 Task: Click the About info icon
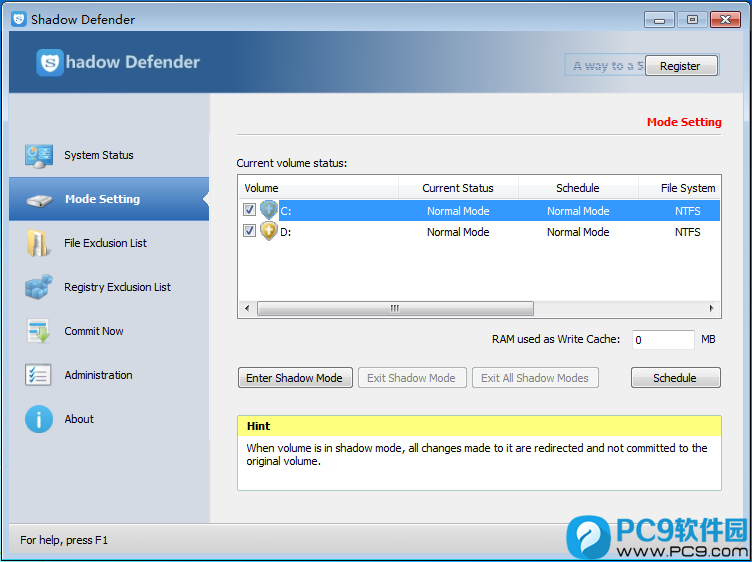39,419
